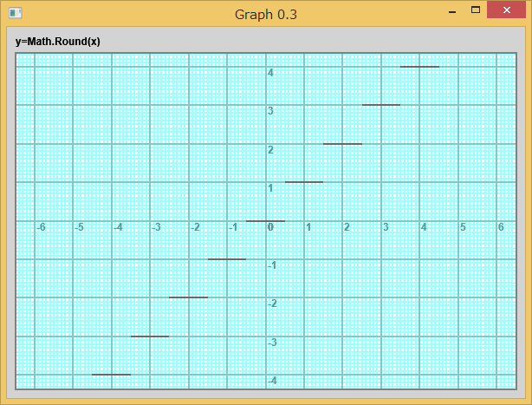
Task: Minimize the Graph 0.3 window
Action: click(452, 10)
